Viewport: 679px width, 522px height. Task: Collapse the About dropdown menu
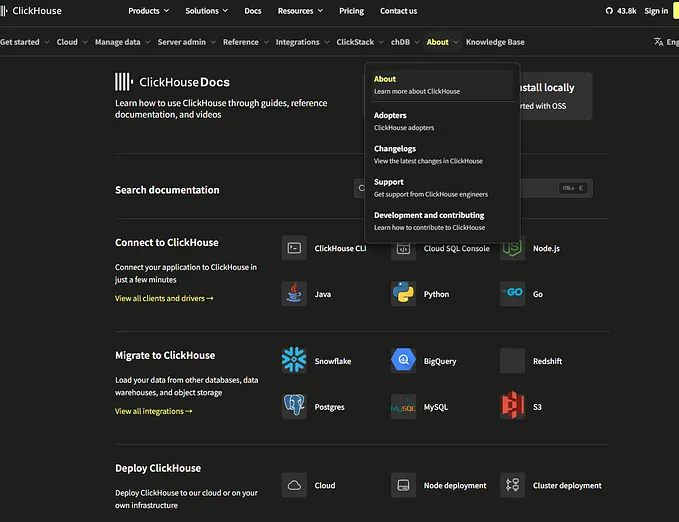tap(443, 42)
